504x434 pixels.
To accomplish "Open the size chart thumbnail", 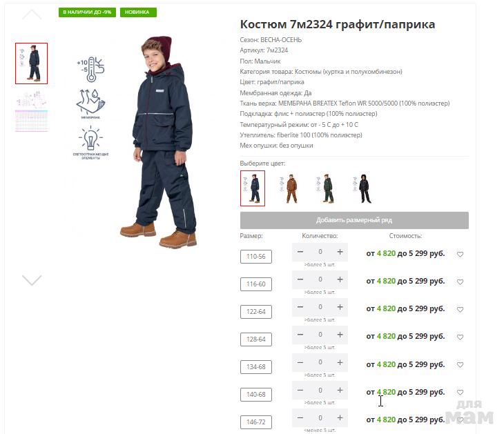I will tap(32, 112).
